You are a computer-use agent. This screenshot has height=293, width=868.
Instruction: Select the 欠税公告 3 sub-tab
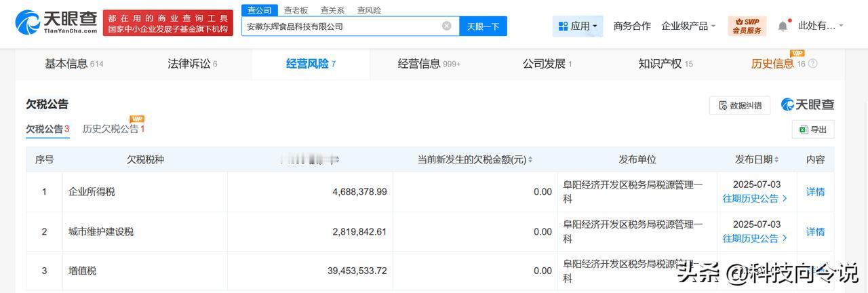point(47,129)
